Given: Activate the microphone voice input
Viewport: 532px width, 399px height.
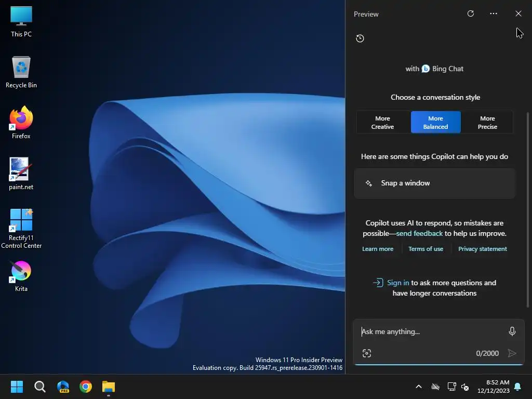Looking at the screenshot, I should click(512, 331).
